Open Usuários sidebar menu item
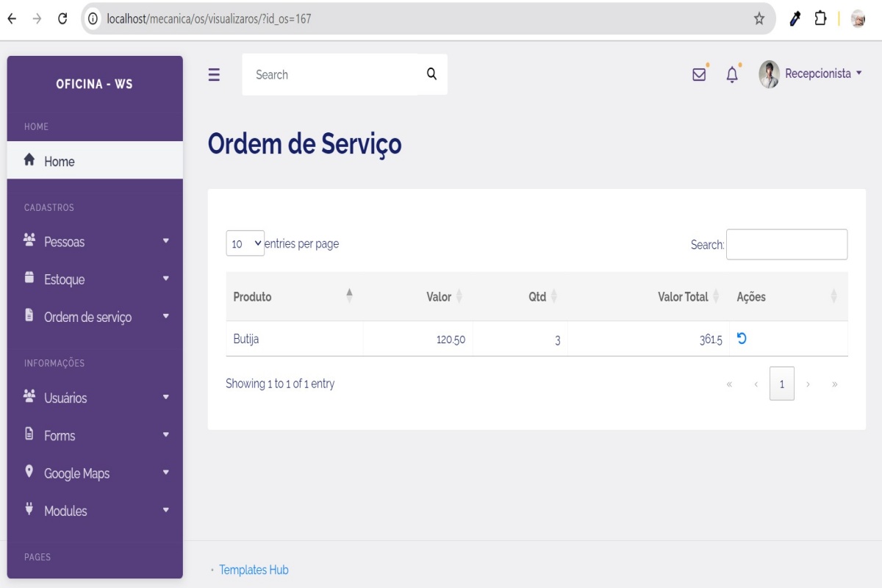 tap(95, 398)
